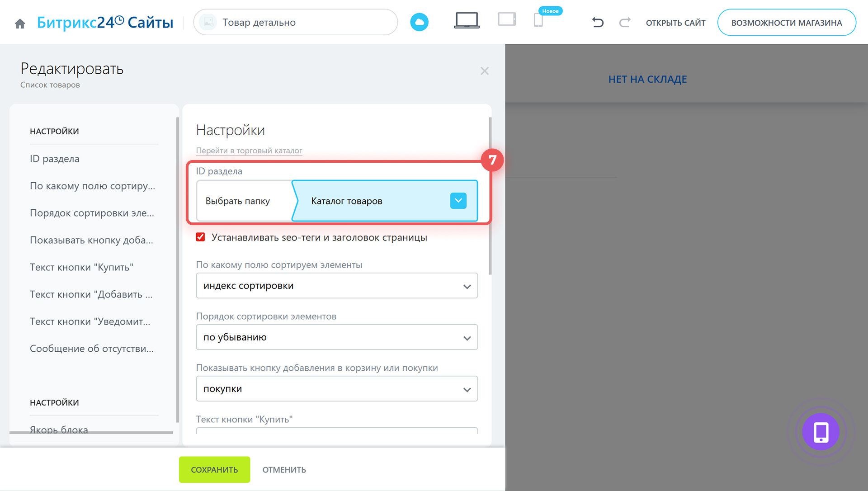Close the edit panel
Screen dimensions: 868x491
[x=485, y=71]
